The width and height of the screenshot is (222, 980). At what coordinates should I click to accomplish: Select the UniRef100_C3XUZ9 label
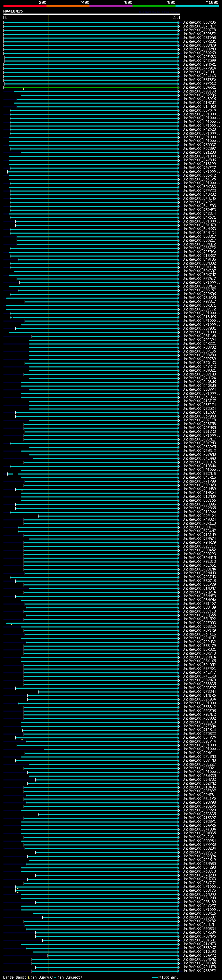199,225
